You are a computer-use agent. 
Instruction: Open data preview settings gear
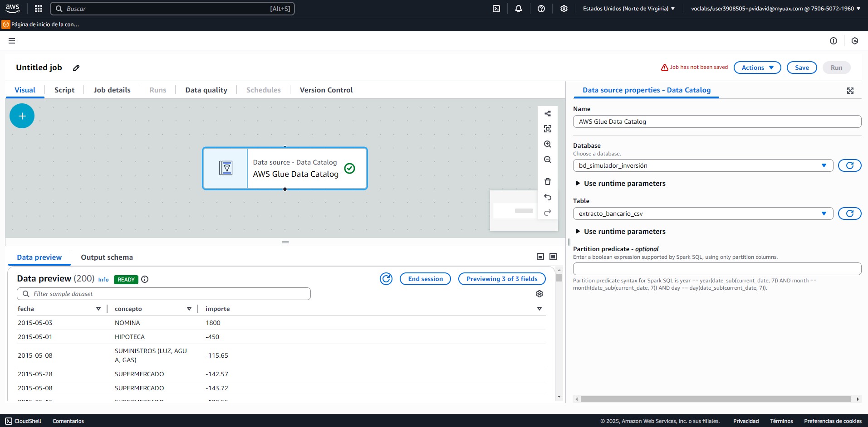[x=539, y=294]
